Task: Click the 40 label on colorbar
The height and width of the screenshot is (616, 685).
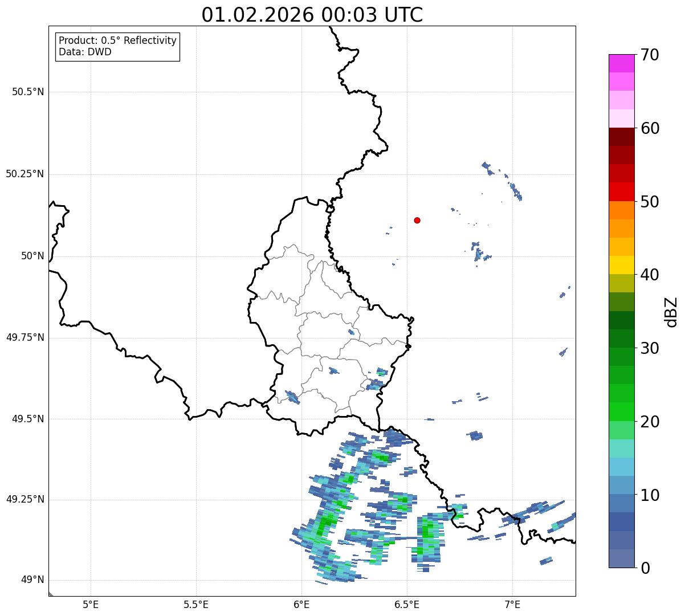Action: point(650,275)
